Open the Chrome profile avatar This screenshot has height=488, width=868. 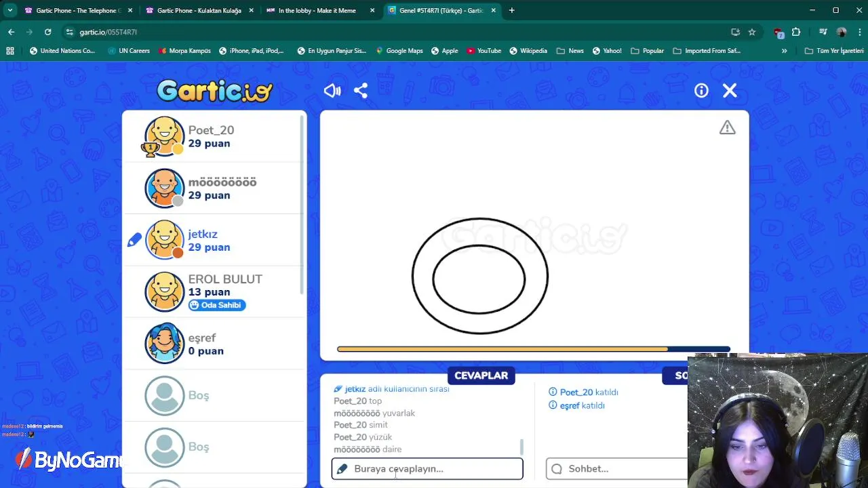click(x=842, y=32)
